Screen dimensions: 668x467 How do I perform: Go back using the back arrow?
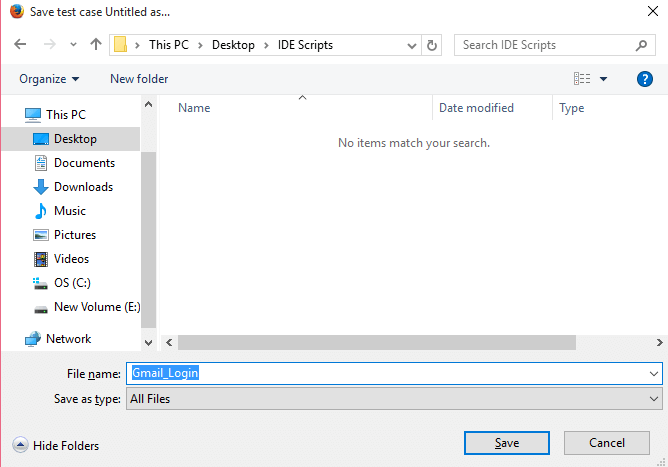[x=20, y=44]
